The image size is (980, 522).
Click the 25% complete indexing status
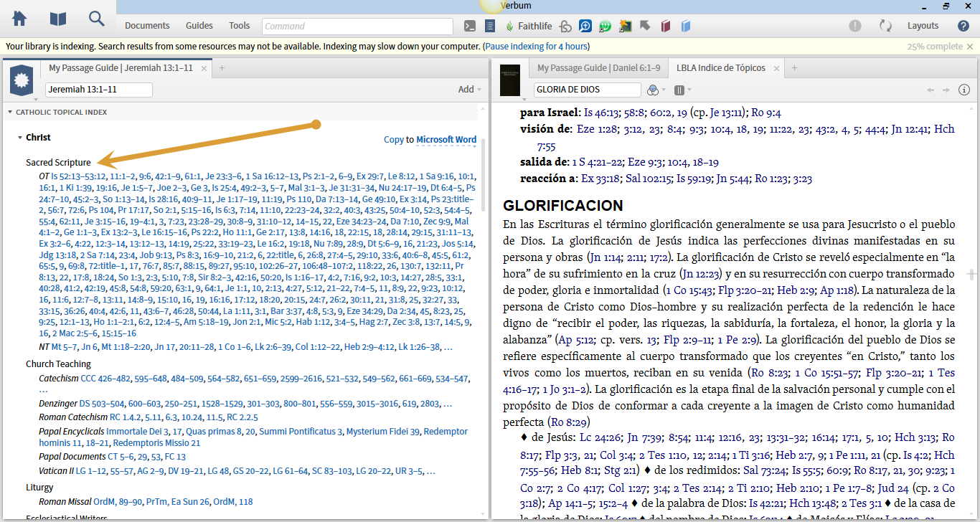(935, 47)
